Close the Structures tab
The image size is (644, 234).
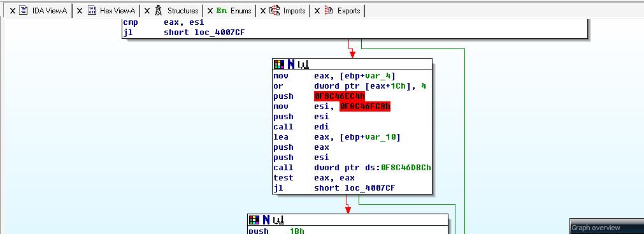click(x=147, y=11)
